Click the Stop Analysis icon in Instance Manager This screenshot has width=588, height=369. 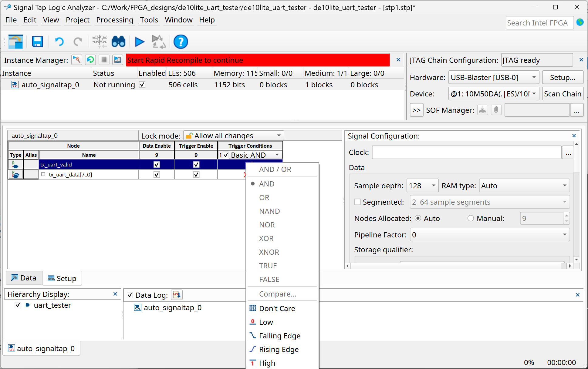tap(104, 60)
